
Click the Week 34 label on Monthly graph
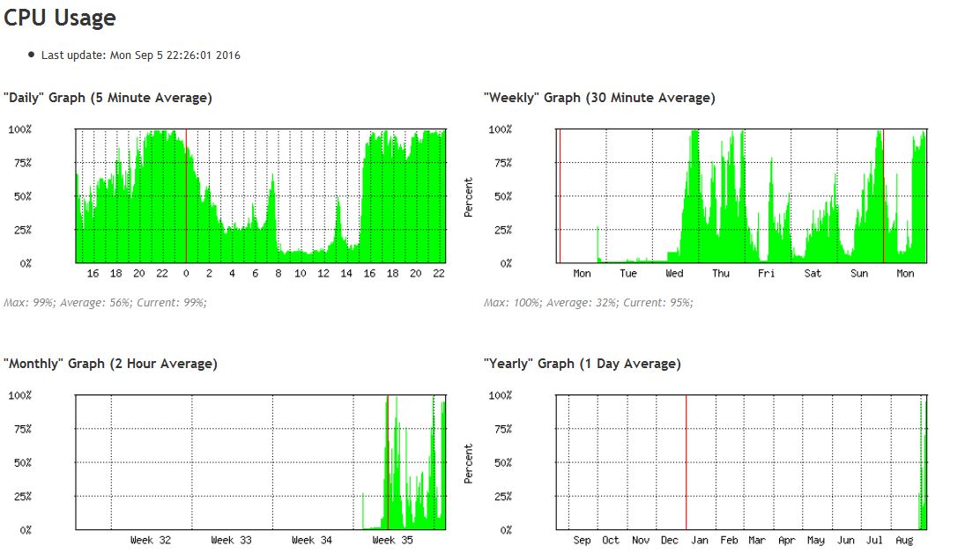(x=312, y=540)
